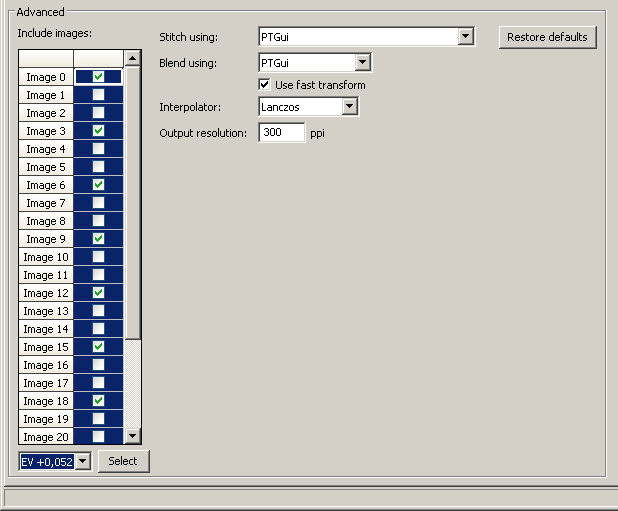Click the Restore defaults button
The image size is (618, 511).
(x=547, y=37)
